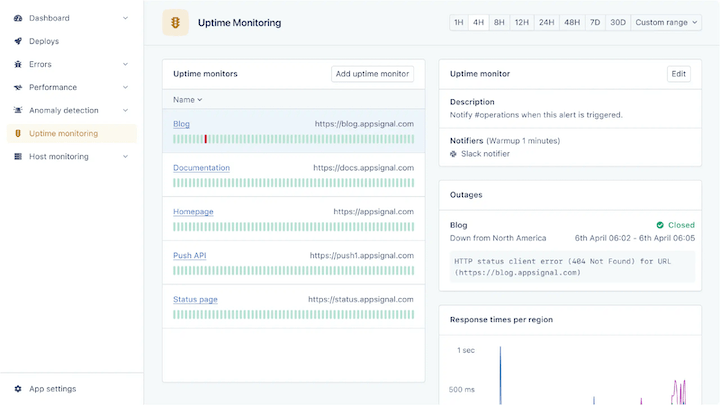Click the red outage bar on Blog timeline
720x405 pixels.
click(x=206, y=139)
